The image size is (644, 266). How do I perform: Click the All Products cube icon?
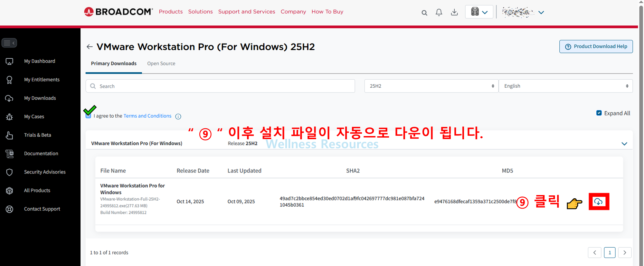[x=9, y=191]
